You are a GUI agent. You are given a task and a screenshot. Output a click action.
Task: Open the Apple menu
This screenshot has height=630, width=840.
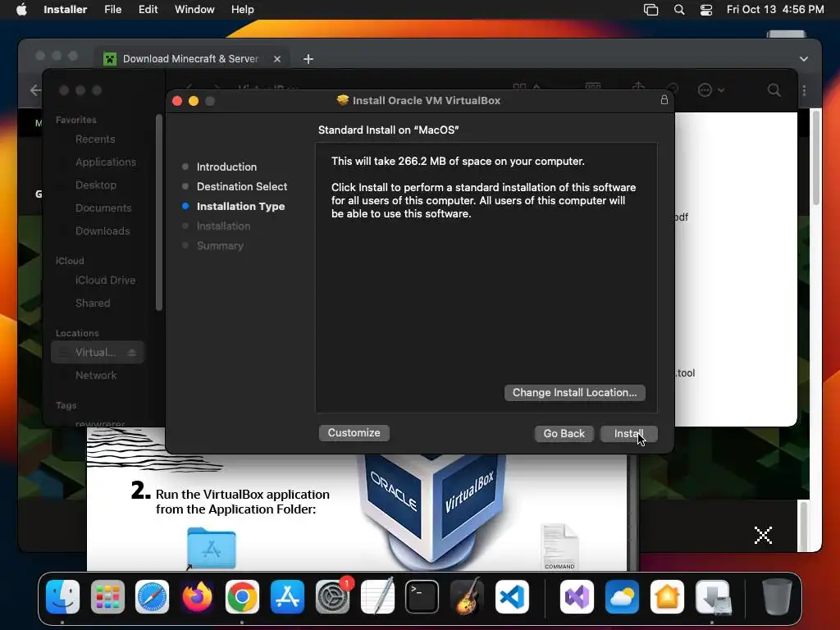[x=21, y=9]
